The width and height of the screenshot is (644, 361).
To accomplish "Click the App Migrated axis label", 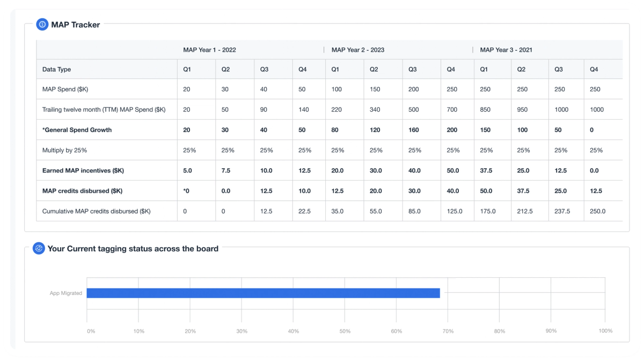I will coord(66,293).
